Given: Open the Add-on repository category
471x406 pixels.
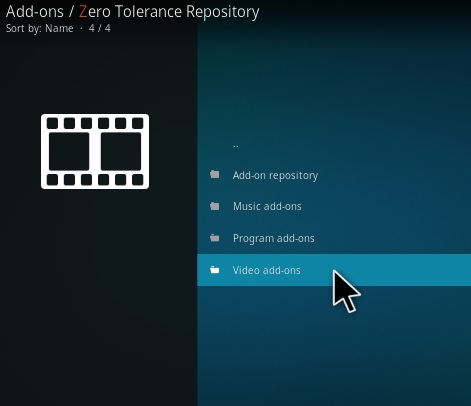Looking at the screenshot, I should (334, 175).
